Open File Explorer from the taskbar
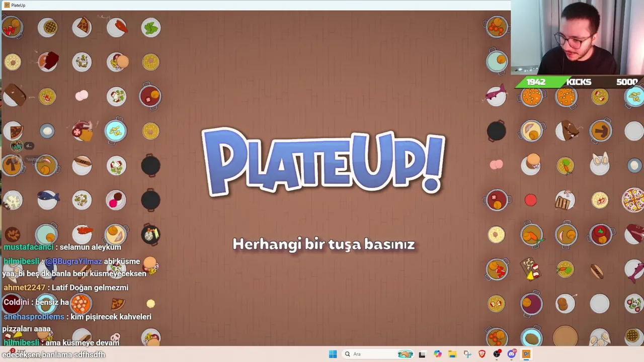Viewport: 644px width, 362px height. 452,354
